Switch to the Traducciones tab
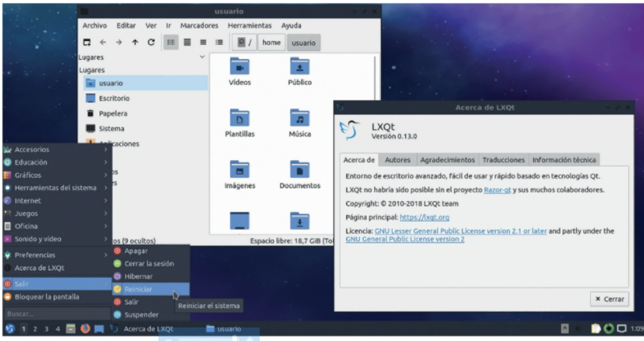Screen dimensions: 644x341 (x=504, y=159)
